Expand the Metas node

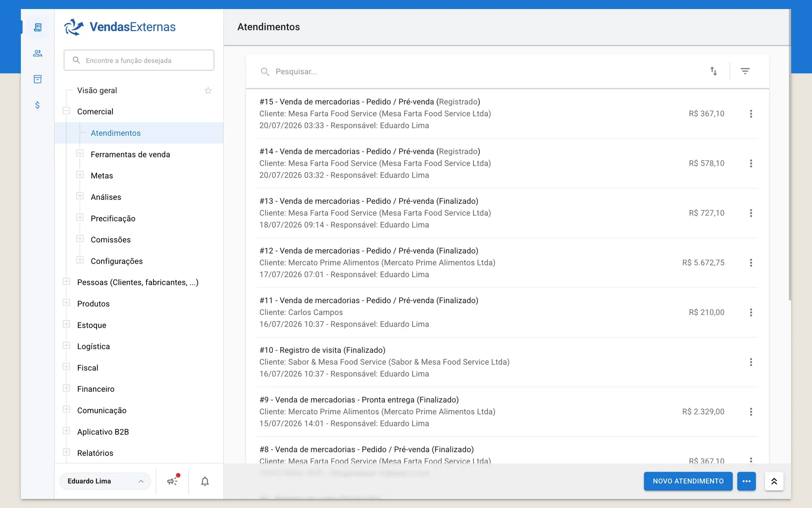[80, 175]
